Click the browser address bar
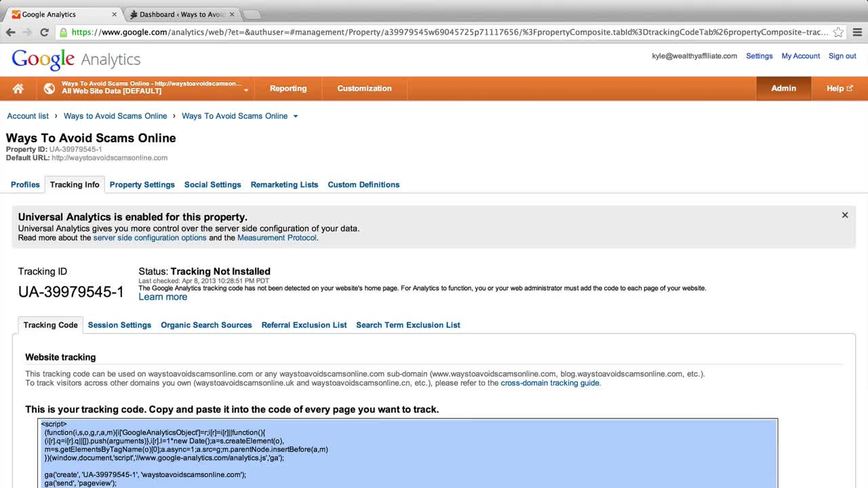This screenshot has width=868, height=488. (x=450, y=32)
